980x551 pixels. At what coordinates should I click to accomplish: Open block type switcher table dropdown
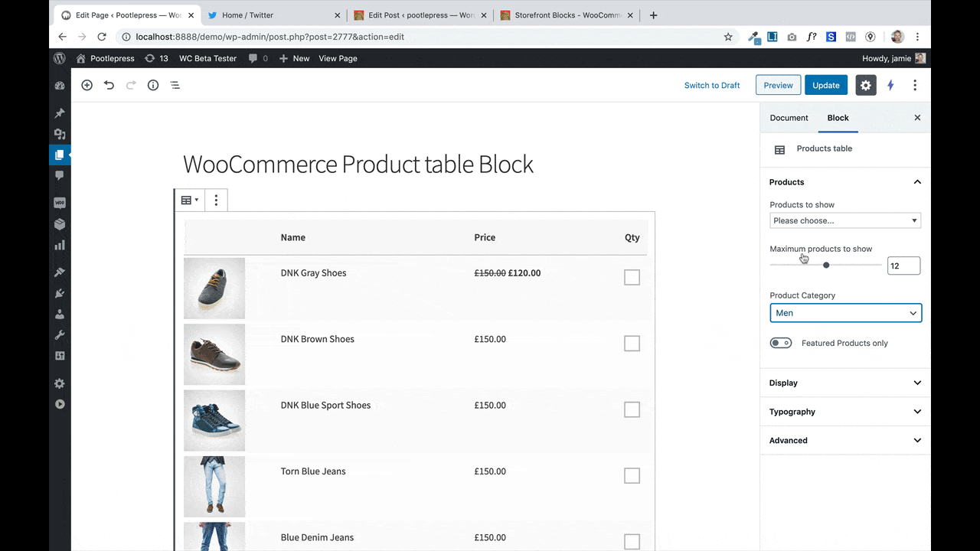[x=189, y=201]
